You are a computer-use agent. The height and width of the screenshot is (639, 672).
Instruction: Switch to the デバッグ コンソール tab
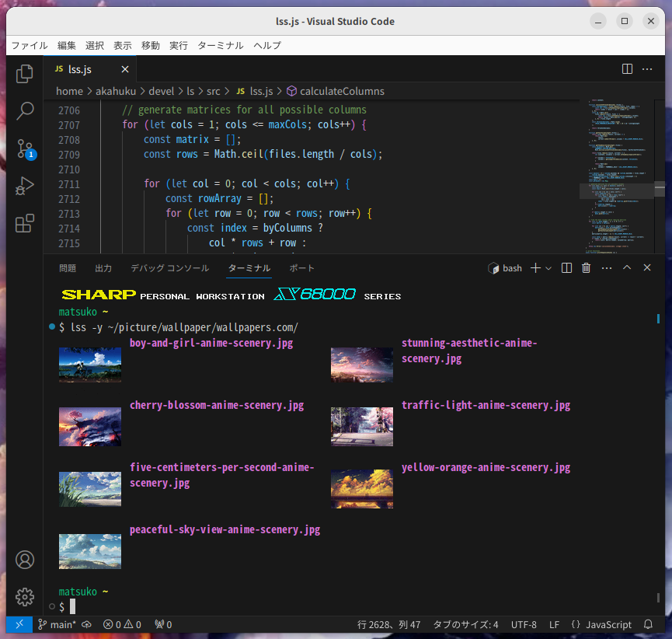click(169, 268)
